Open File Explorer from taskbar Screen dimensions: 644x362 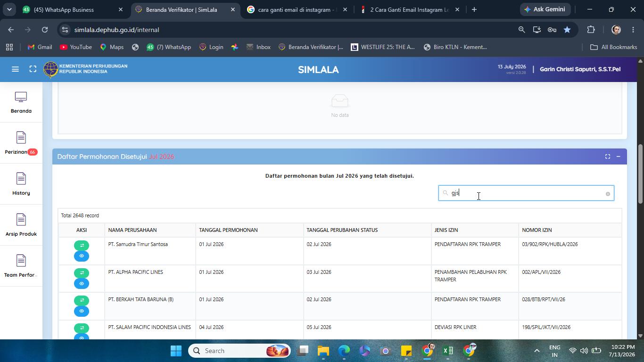point(323,351)
